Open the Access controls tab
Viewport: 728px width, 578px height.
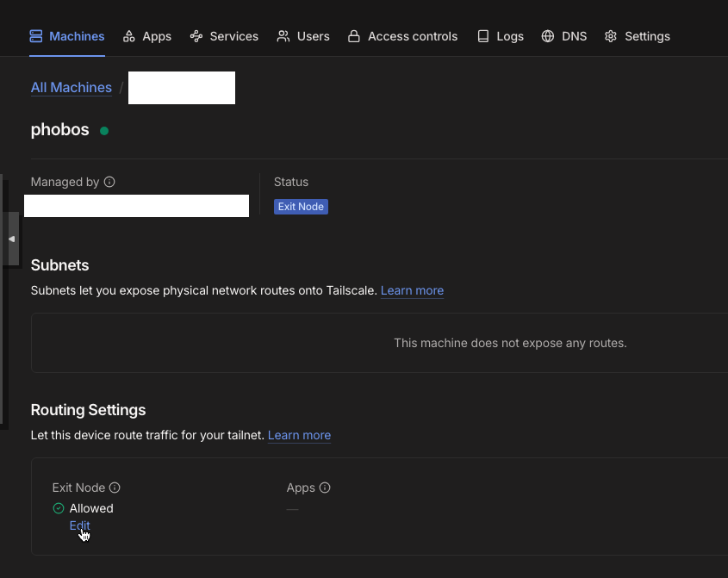point(403,36)
